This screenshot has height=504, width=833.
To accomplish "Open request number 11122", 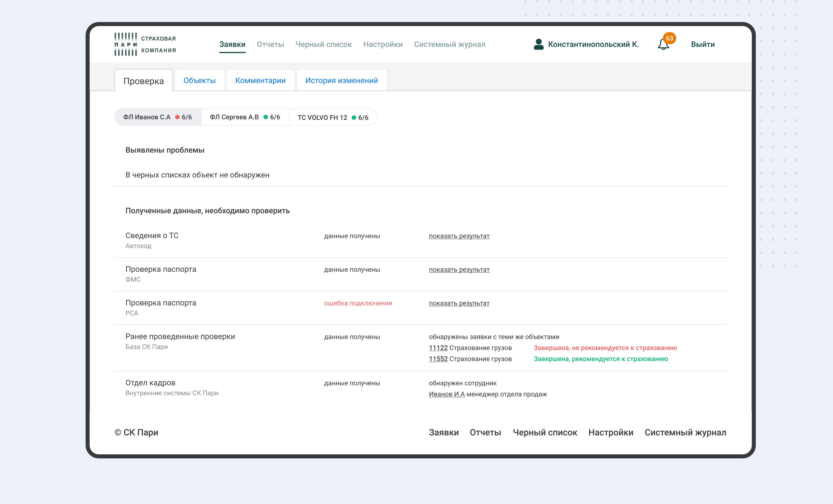I will [x=438, y=348].
